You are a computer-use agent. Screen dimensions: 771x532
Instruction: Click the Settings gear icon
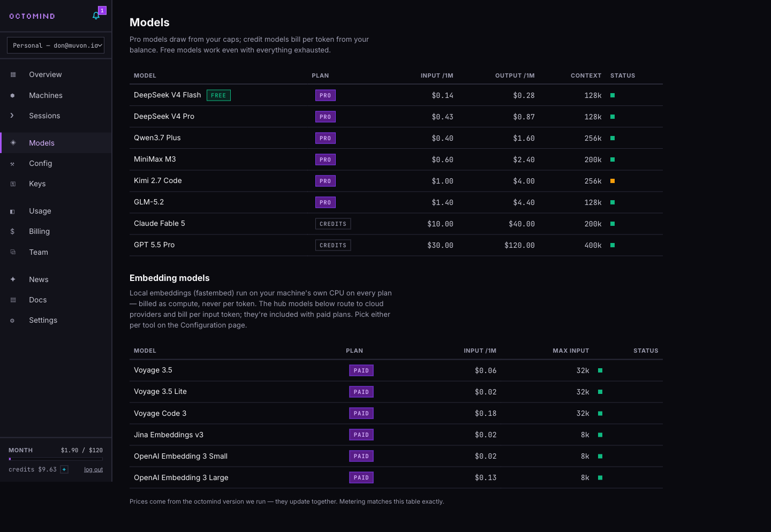[12, 321]
